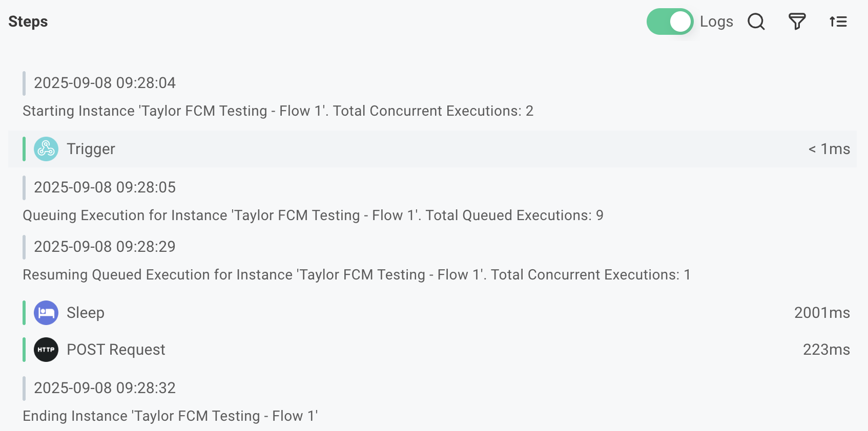868x431 pixels.
Task: Click the 2001ms Sleep duration
Action: [x=821, y=313]
